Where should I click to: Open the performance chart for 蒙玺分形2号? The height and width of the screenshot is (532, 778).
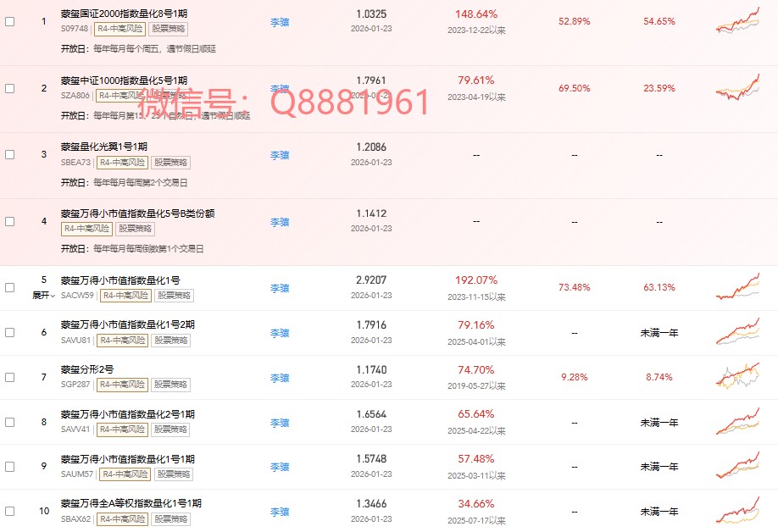click(737, 376)
